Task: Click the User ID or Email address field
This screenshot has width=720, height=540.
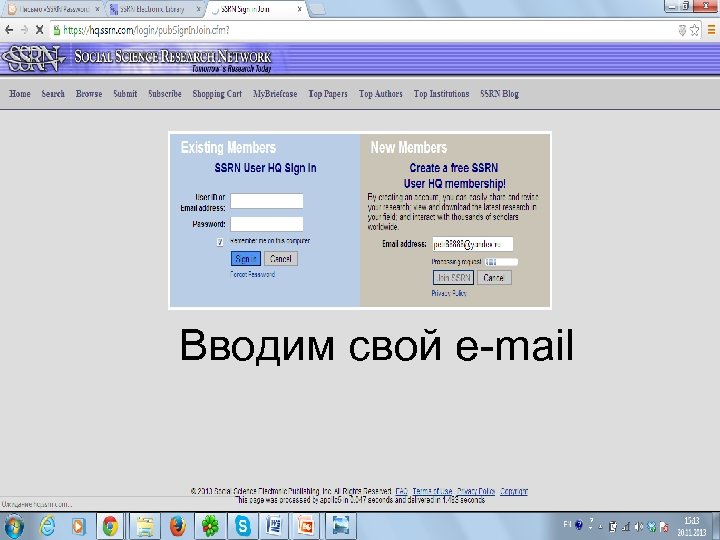Action: [267, 201]
